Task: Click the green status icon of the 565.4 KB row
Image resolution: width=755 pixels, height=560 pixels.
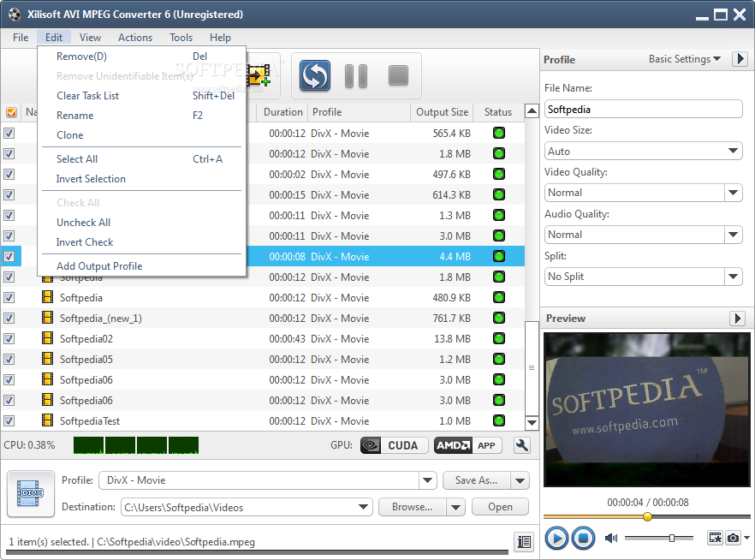Action: 499,133
